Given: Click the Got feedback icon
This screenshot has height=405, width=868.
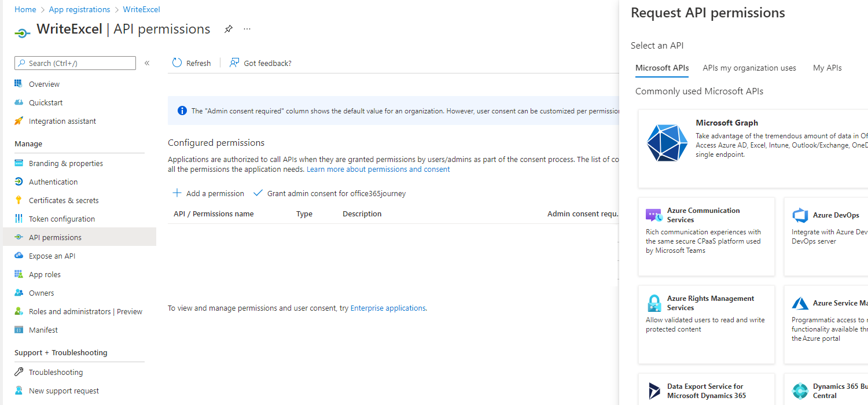Looking at the screenshot, I should tap(234, 63).
